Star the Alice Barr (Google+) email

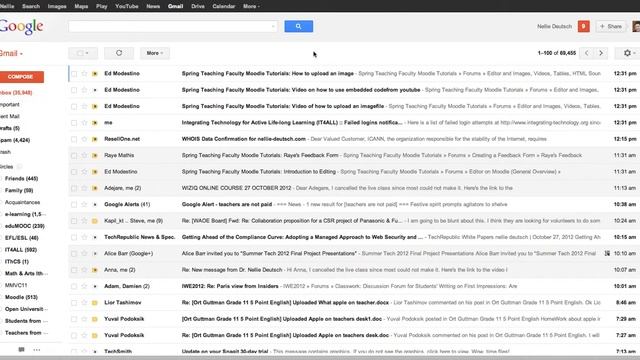point(84,253)
